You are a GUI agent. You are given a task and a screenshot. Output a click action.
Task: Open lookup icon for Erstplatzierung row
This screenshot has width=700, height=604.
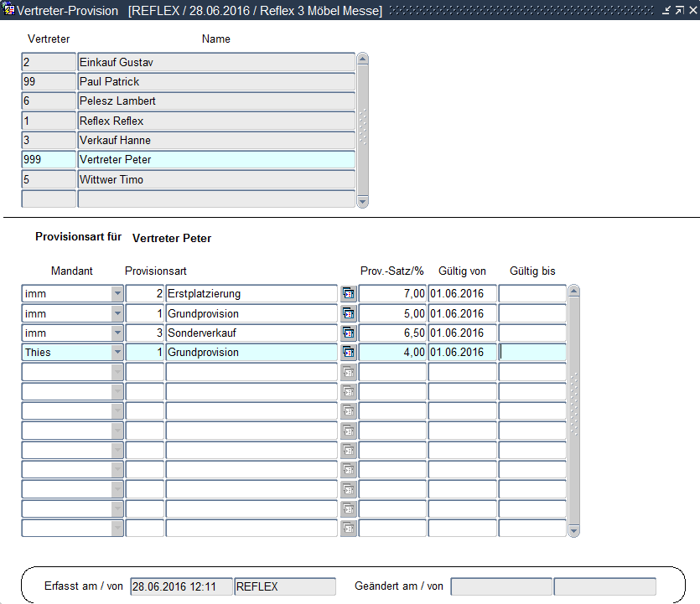click(349, 294)
